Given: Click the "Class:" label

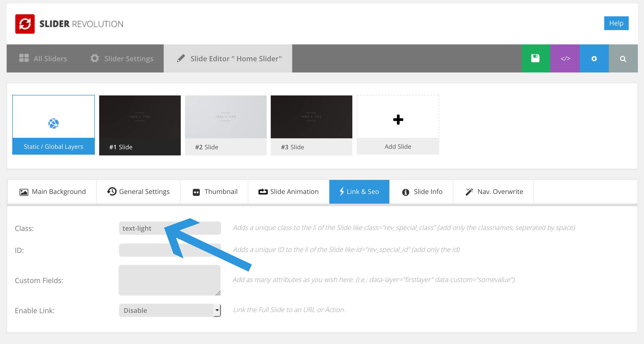Looking at the screenshot, I should point(24,228).
